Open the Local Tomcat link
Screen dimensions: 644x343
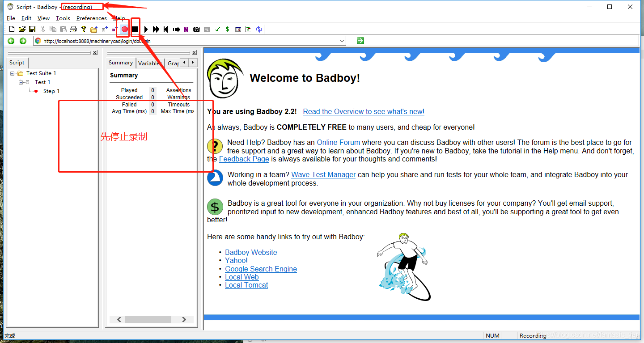point(246,285)
